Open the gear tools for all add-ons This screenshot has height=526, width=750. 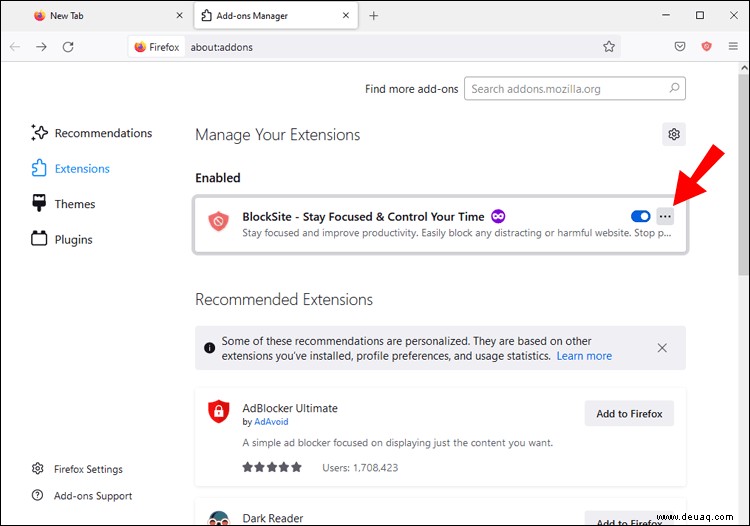click(674, 134)
